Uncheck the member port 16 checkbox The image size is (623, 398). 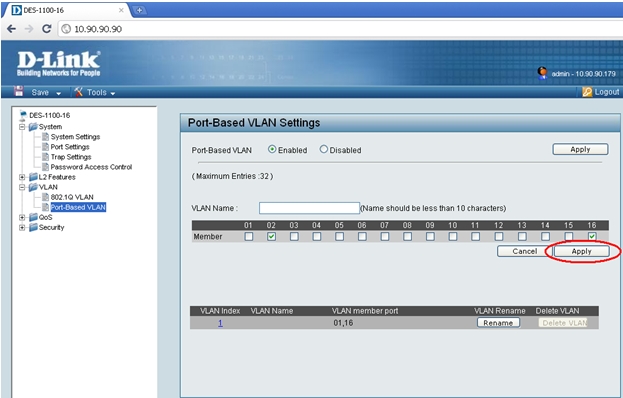(592, 236)
